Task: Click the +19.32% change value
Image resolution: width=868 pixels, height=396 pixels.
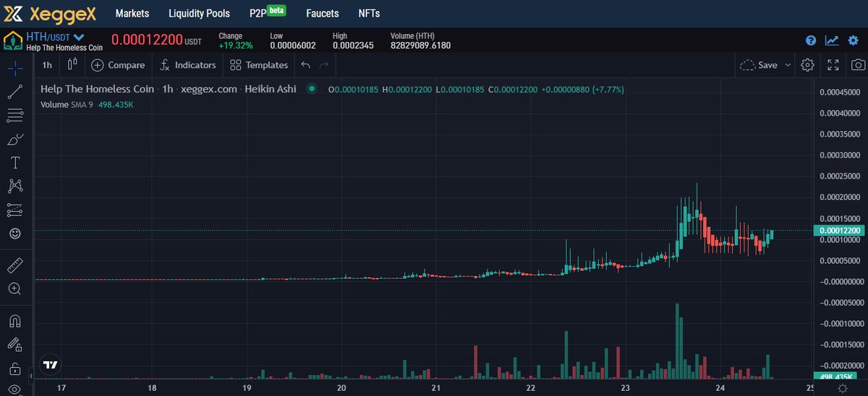Action: click(x=236, y=46)
